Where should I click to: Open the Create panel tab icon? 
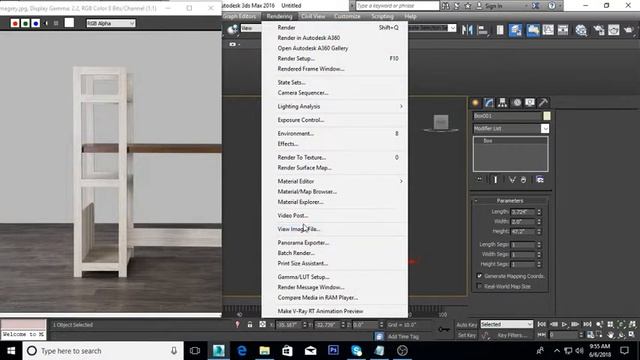click(x=476, y=102)
